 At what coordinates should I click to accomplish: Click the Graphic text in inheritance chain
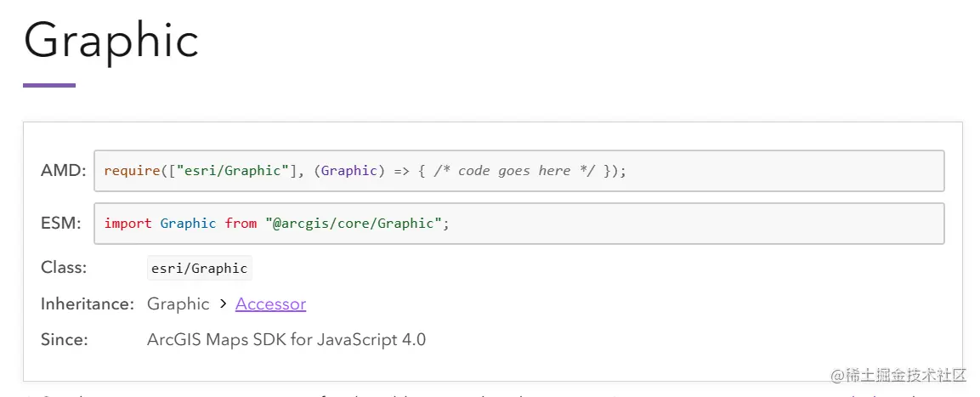click(178, 304)
